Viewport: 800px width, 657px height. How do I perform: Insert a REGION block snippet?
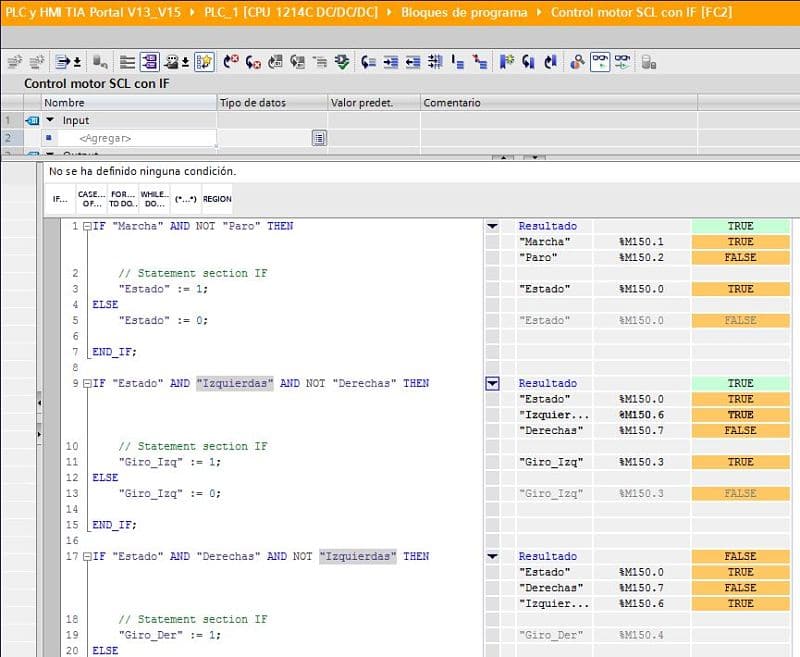coord(217,198)
